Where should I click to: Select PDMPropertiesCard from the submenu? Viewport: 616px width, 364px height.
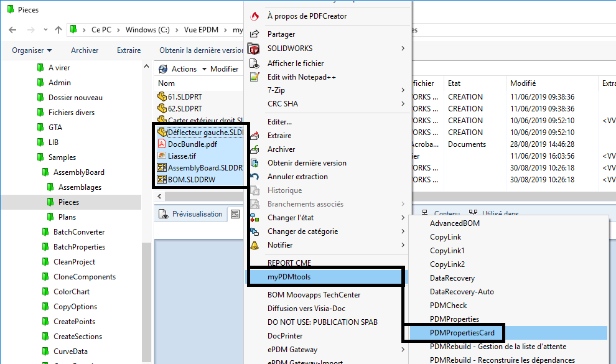tap(462, 333)
